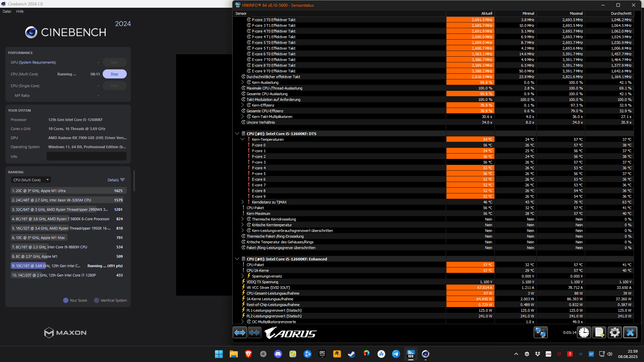Collapse CPU [#0] Enhanced sensor group
The height and width of the screenshot is (362, 644).
(x=237, y=259)
